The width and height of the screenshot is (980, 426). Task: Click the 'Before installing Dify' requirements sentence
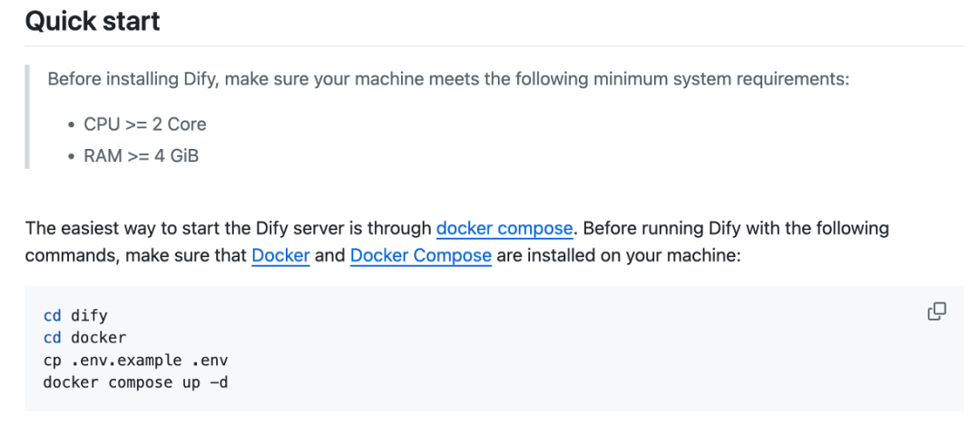pyautogui.click(x=449, y=80)
